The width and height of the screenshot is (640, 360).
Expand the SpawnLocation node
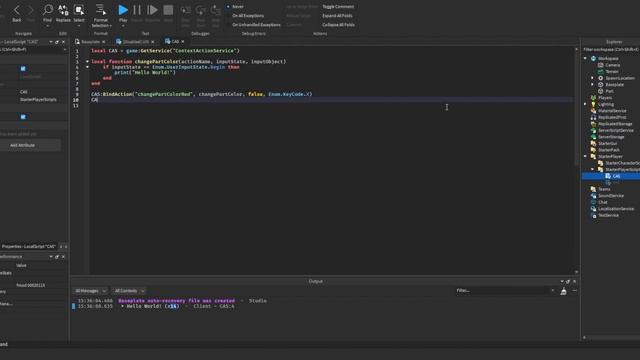point(593,78)
